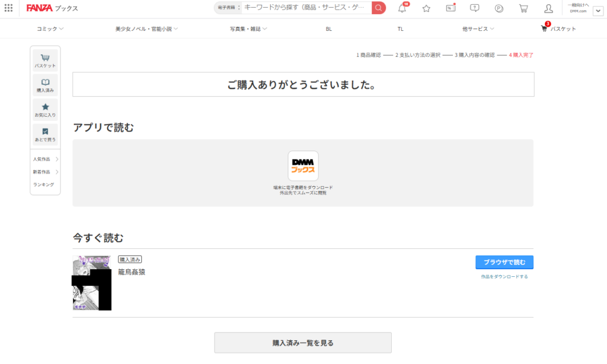Click step '4 購入完了' in progress bar
Viewport: 607px width, 364px height.
click(x=521, y=55)
